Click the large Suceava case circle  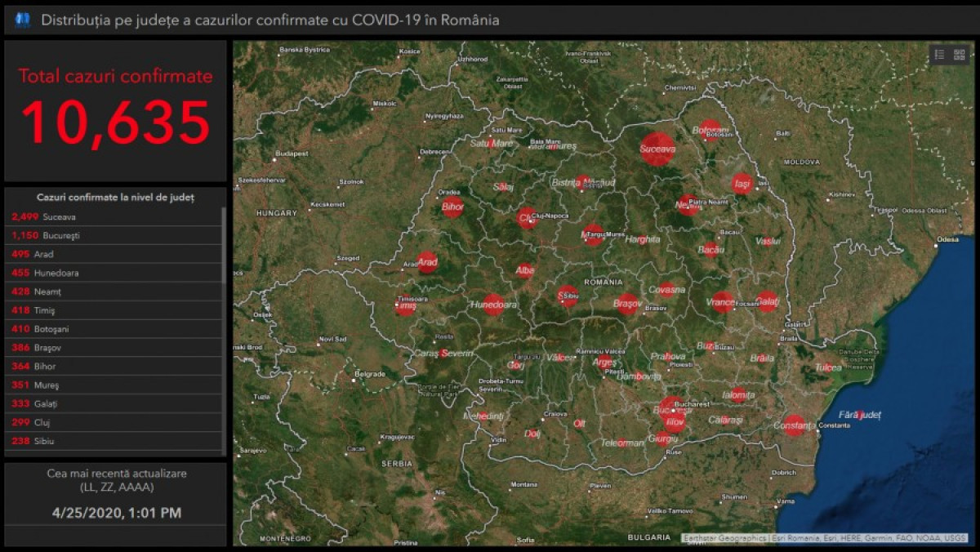(x=657, y=149)
